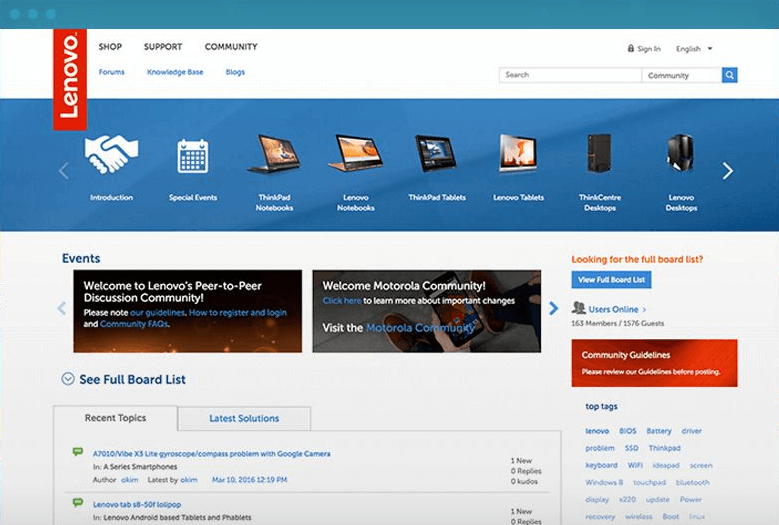Select the Lenovo Desktops tower image
The width and height of the screenshot is (779, 525).
point(680,153)
